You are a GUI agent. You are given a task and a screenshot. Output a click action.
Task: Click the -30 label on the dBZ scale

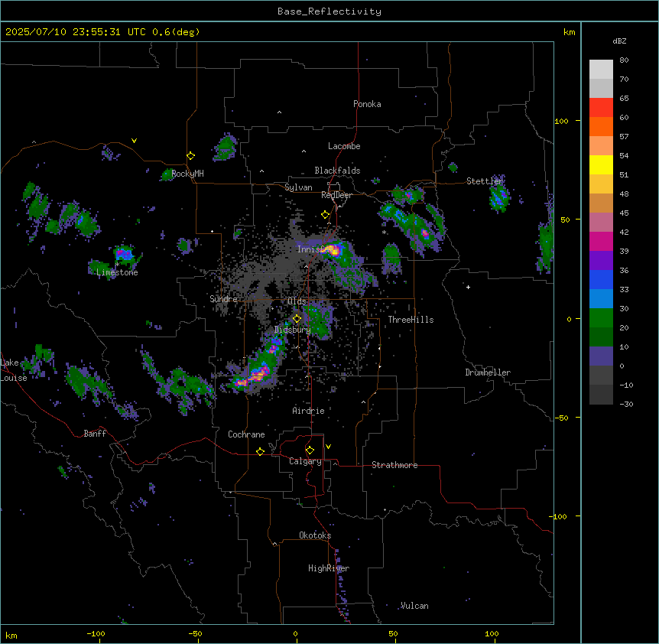point(626,404)
